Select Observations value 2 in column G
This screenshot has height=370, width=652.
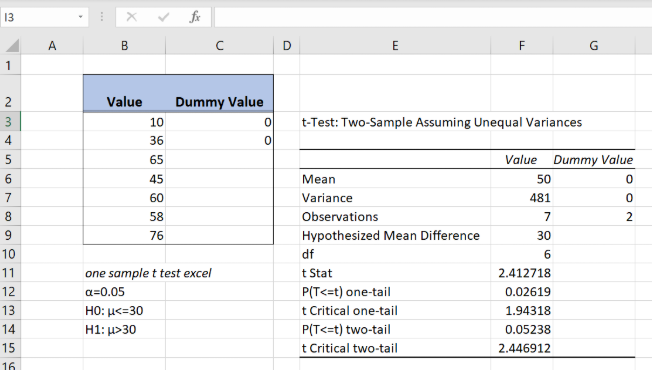[594, 216]
